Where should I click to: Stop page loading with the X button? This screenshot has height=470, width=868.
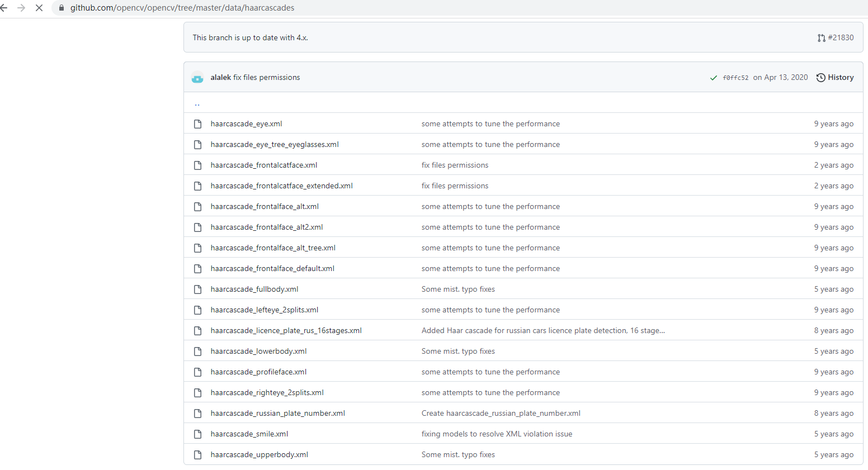click(39, 8)
